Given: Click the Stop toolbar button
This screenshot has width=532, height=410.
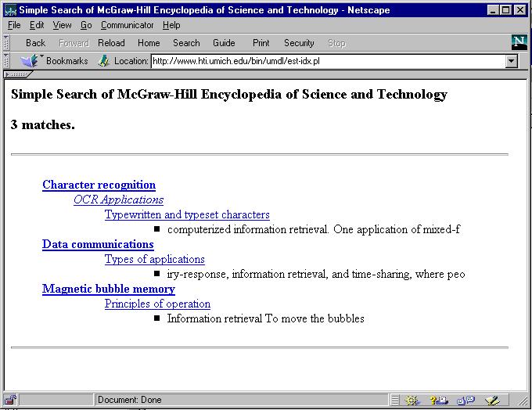Looking at the screenshot, I should [336, 43].
